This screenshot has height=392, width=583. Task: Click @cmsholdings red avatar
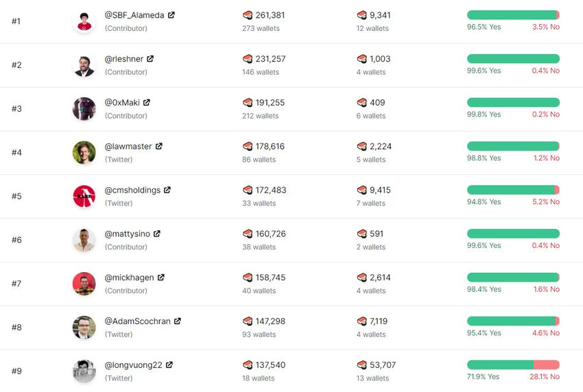84,196
